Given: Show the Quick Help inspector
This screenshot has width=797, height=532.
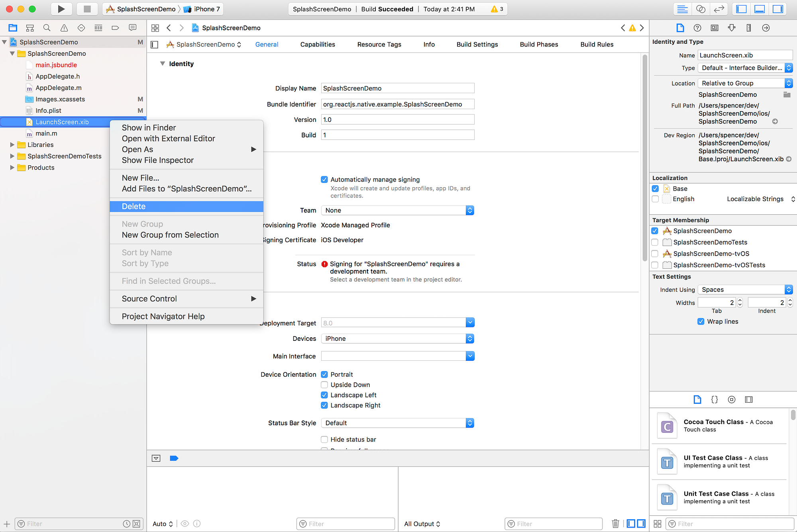Looking at the screenshot, I should click(697, 28).
